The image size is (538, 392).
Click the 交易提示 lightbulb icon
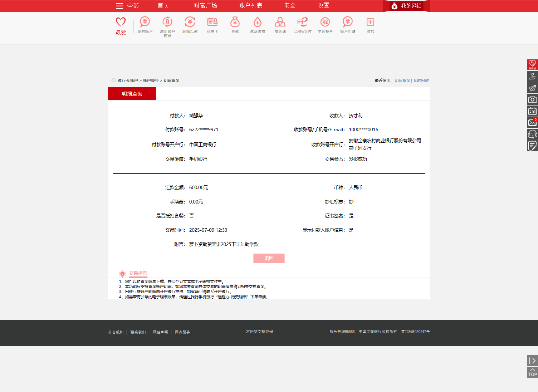point(122,274)
